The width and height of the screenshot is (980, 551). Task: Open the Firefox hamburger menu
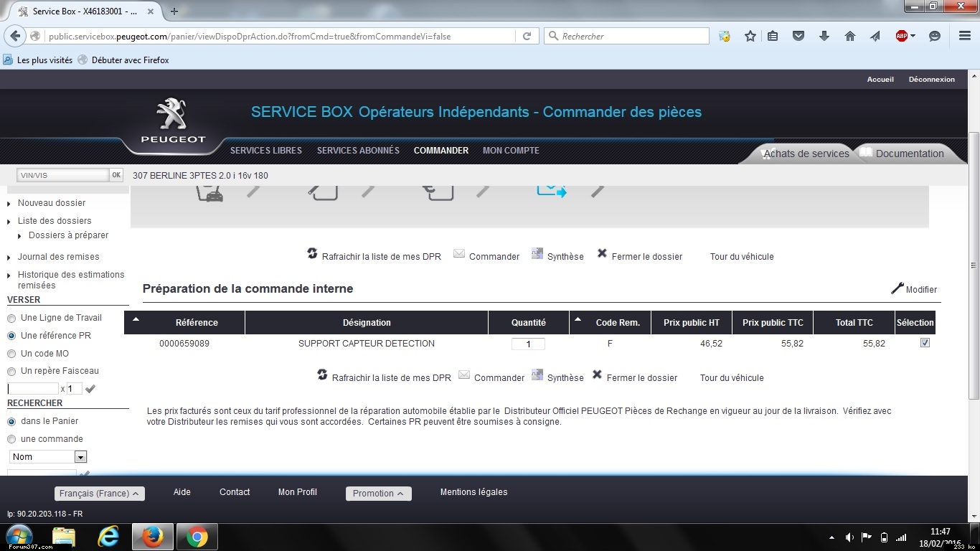965,36
